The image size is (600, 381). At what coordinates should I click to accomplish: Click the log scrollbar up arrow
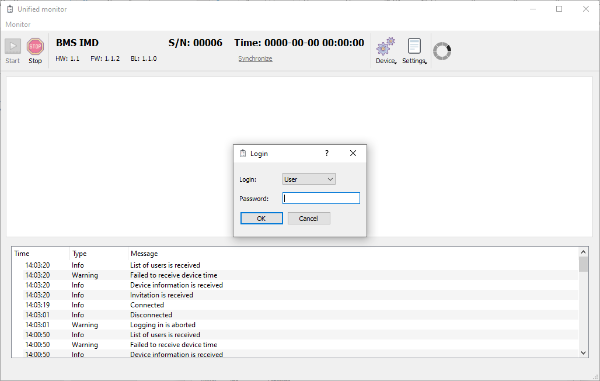pyautogui.click(x=583, y=252)
